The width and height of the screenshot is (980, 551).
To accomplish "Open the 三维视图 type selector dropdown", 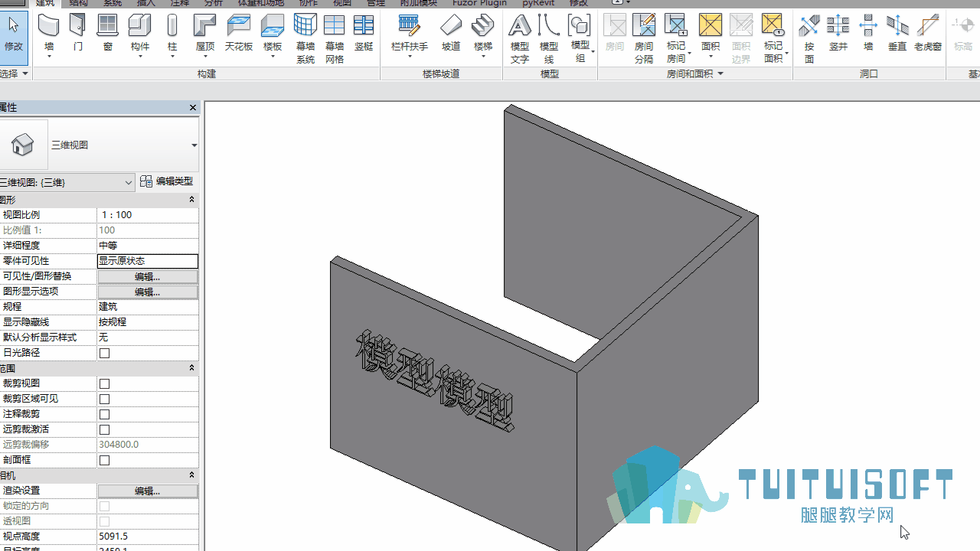I will 100,145.
